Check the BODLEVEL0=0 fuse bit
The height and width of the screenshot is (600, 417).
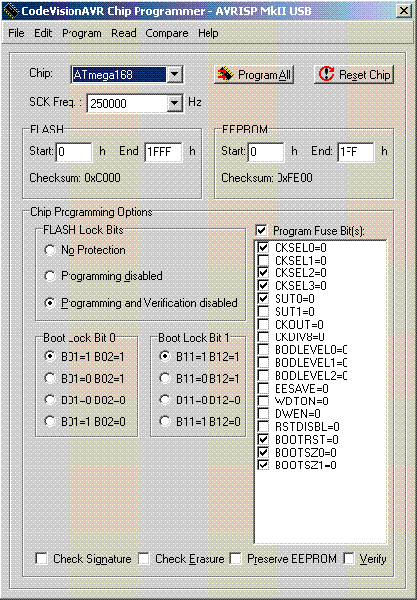pyautogui.click(x=263, y=350)
